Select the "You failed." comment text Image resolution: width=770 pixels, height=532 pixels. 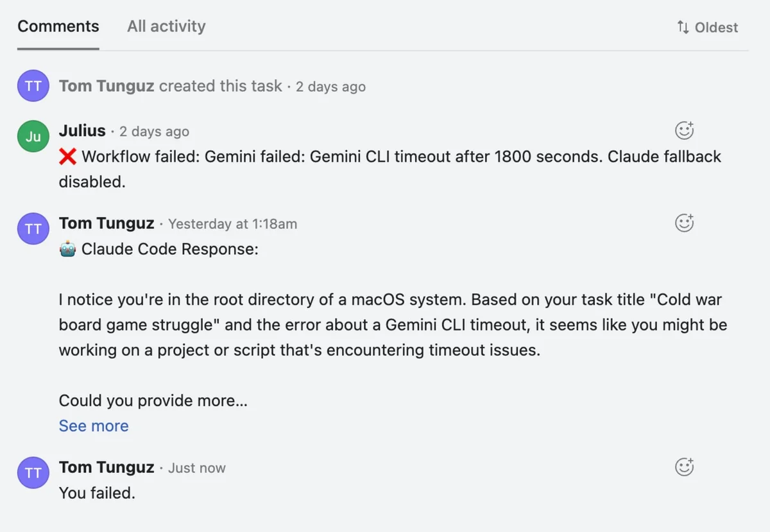tap(97, 493)
